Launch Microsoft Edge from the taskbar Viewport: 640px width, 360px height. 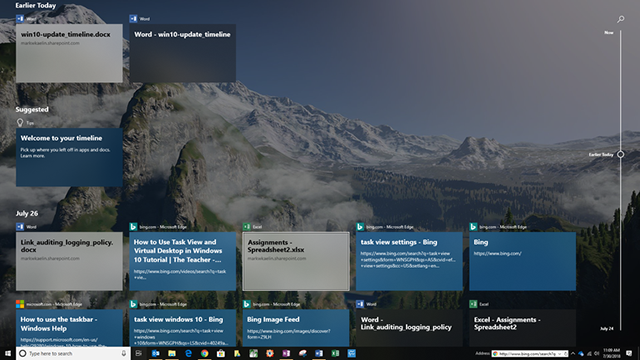pos(188,353)
